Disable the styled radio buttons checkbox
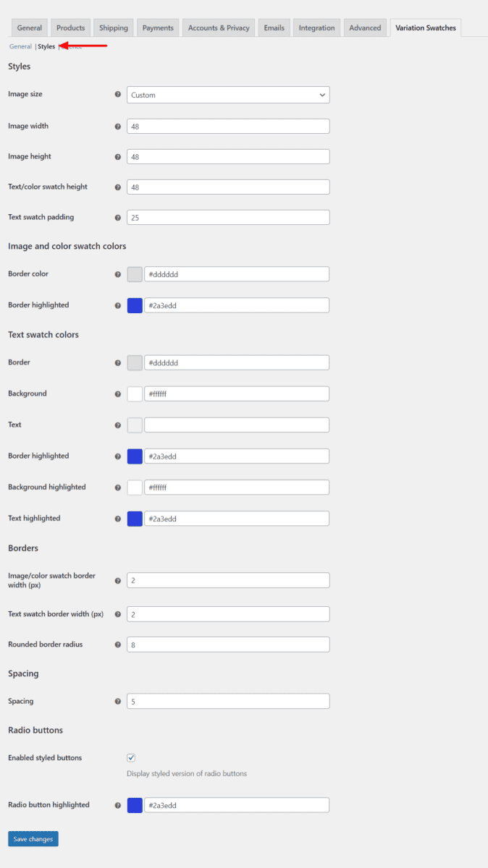Image resolution: width=488 pixels, height=868 pixels. coord(131,757)
